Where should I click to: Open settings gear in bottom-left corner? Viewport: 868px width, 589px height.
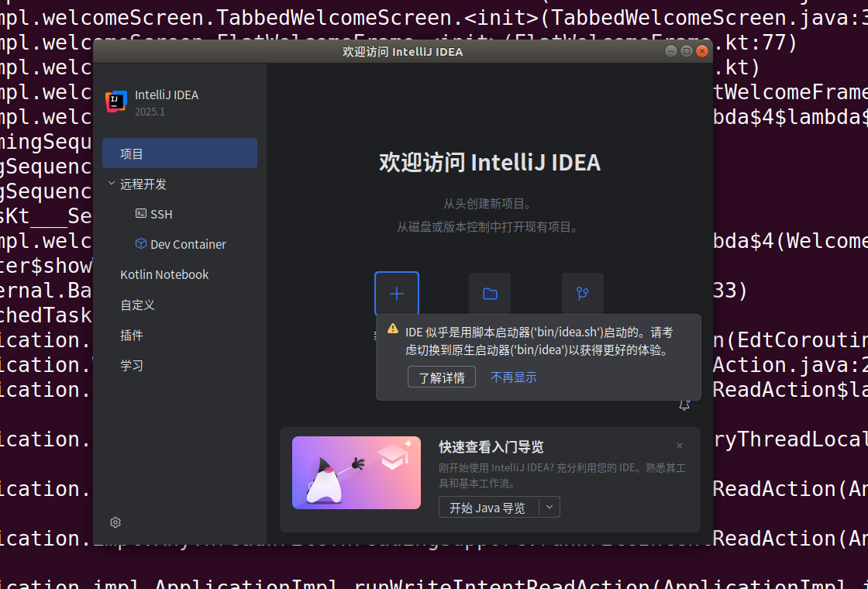pyautogui.click(x=115, y=522)
